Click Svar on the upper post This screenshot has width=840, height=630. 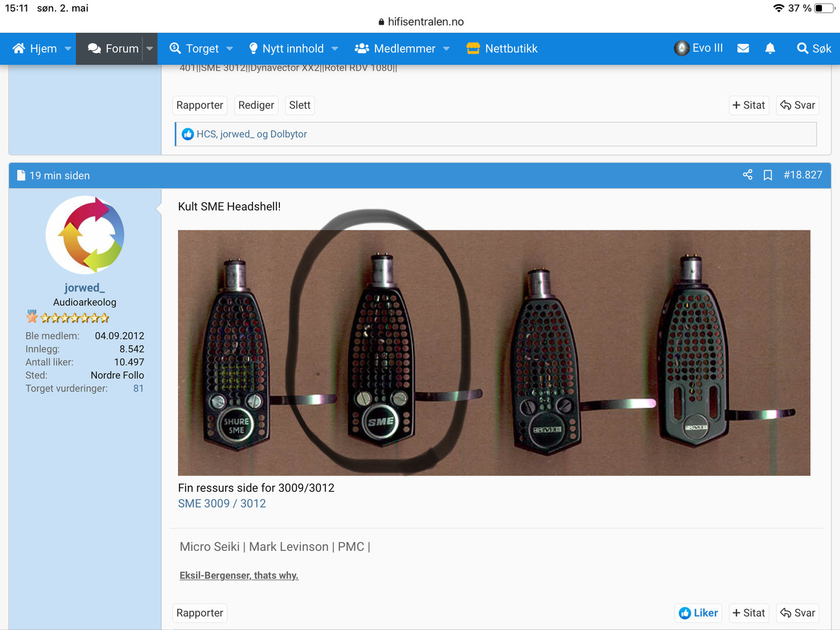click(797, 105)
